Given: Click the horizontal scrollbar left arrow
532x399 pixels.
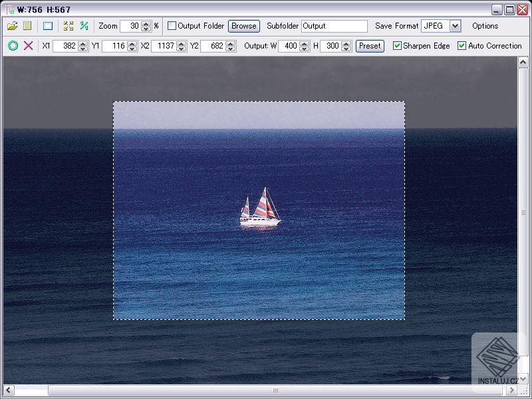Looking at the screenshot, I should (x=9, y=390).
